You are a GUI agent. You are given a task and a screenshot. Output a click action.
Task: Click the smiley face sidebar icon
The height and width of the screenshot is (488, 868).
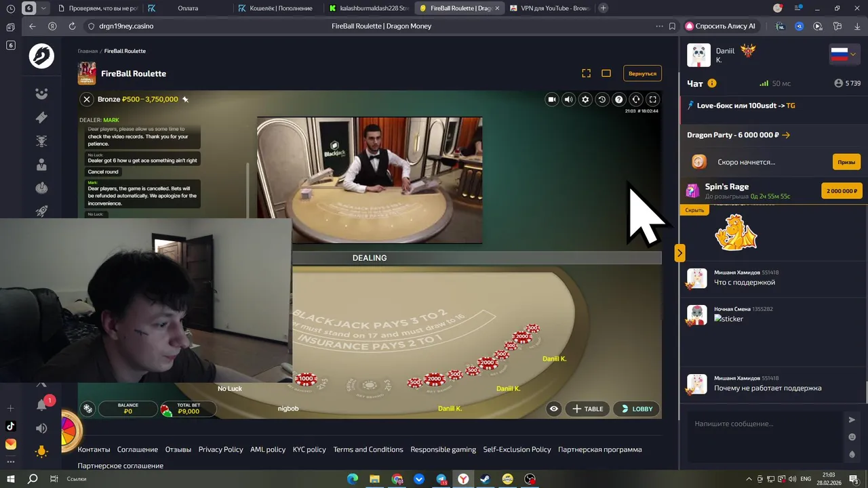41,94
